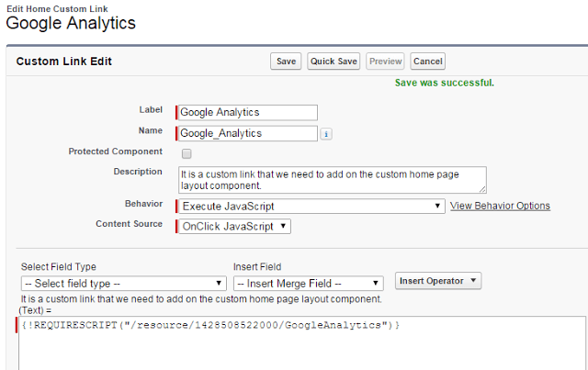Viewport: 588px width, 370px height.
Task: Click in the REQUIRESCRIPT formula text area
Action: 302,343
